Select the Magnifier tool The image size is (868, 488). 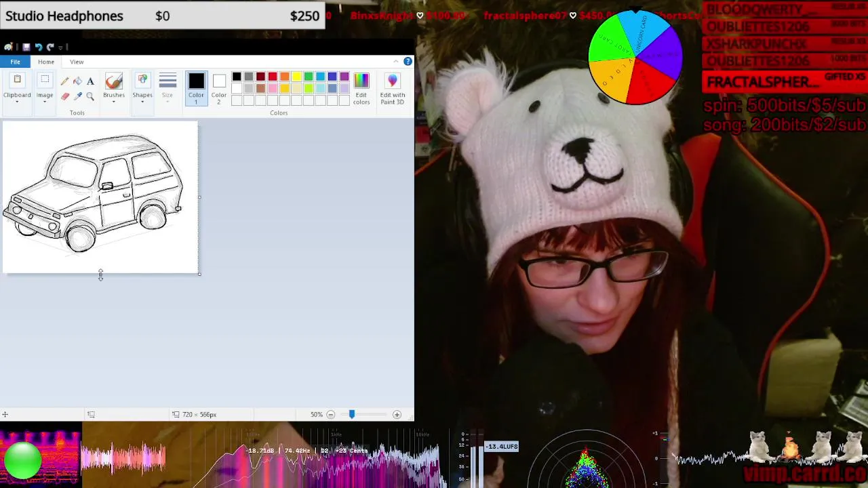[90, 96]
